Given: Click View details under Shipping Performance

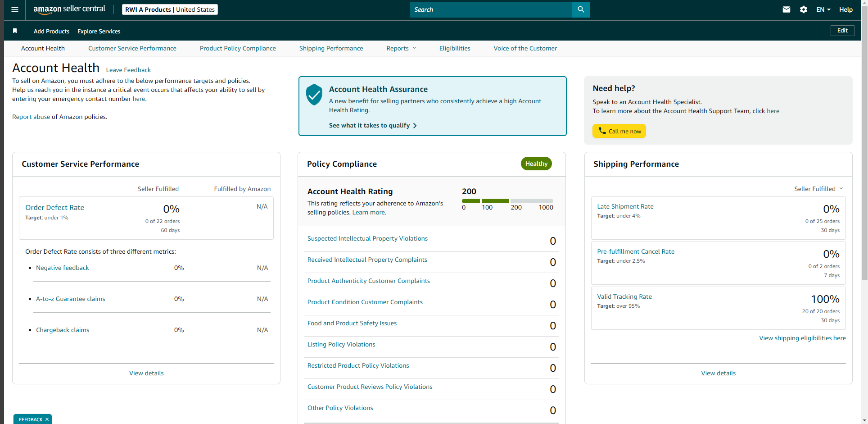Looking at the screenshot, I should (719, 373).
